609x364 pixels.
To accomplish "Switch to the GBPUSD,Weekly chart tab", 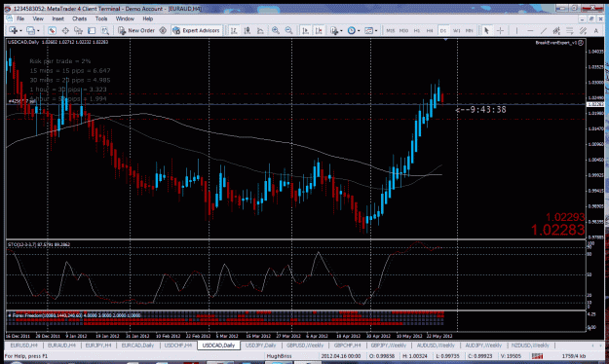I will pyautogui.click(x=305, y=345).
